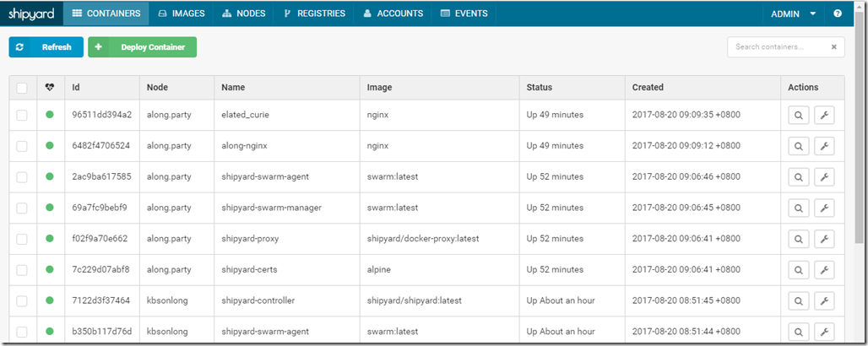Check the shipyard-swarm-manager row checkbox

point(22,208)
